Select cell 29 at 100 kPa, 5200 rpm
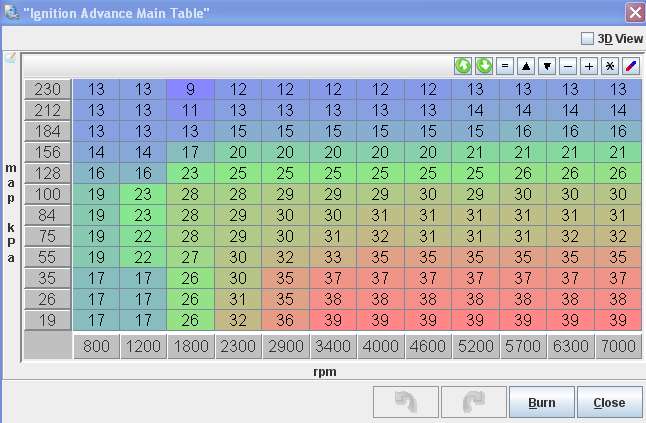 (475, 194)
